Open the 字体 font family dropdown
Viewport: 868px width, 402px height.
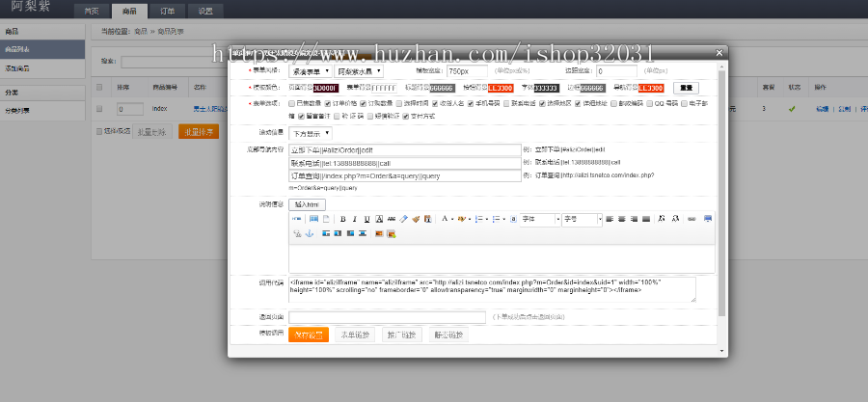pos(540,220)
